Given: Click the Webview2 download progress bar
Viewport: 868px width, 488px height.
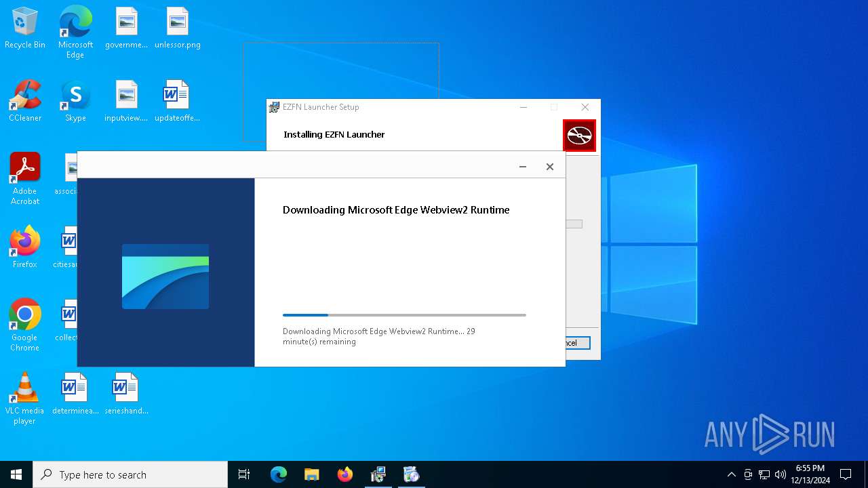Looking at the screenshot, I should coord(404,315).
